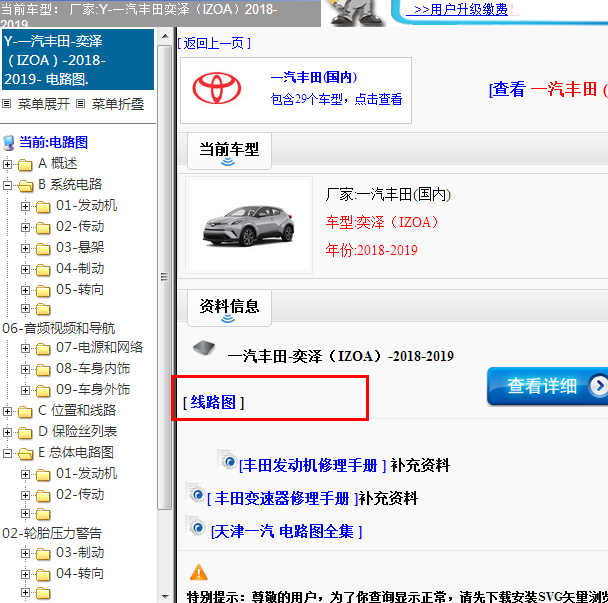
Task: Click the gray book icon above 线路图
Action: point(204,348)
